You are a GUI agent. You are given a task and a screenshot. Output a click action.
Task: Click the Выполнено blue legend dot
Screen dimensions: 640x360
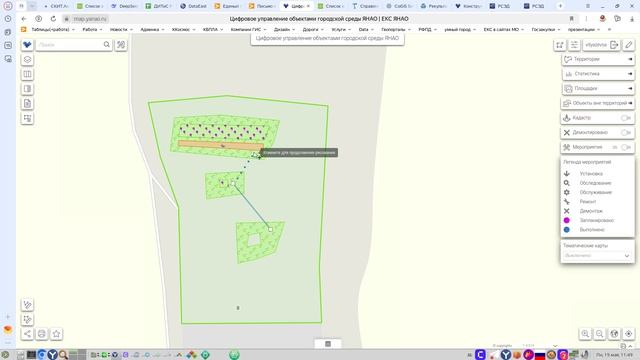pyautogui.click(x=567, y=230)
